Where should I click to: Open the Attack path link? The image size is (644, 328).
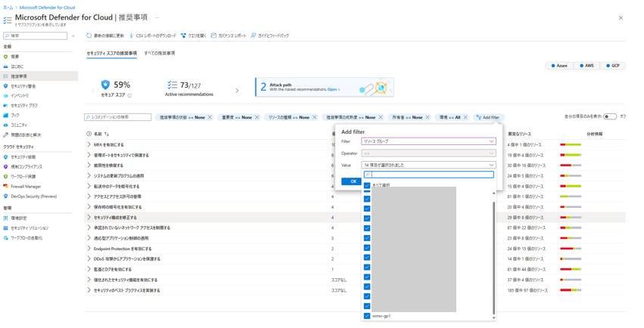pyautogui.click(x=333, y=89)
